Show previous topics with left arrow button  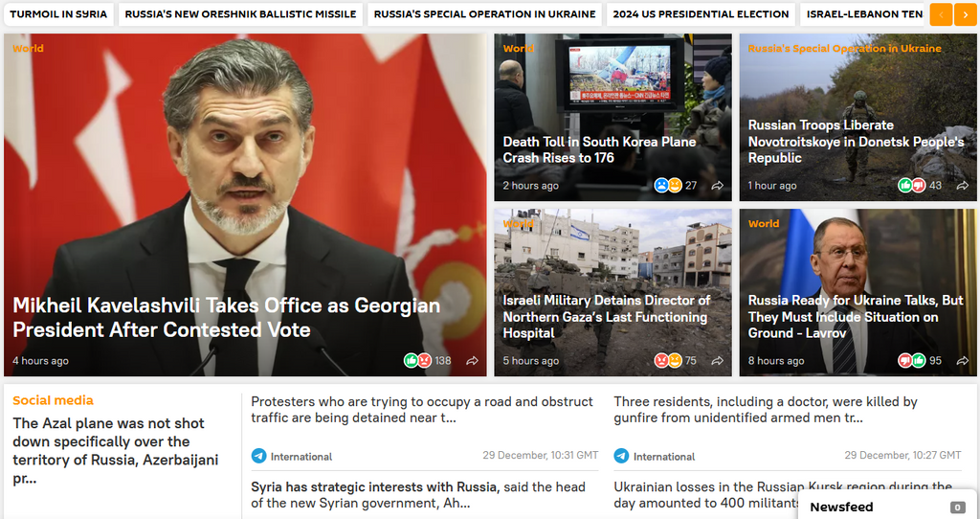click(941, 14)
